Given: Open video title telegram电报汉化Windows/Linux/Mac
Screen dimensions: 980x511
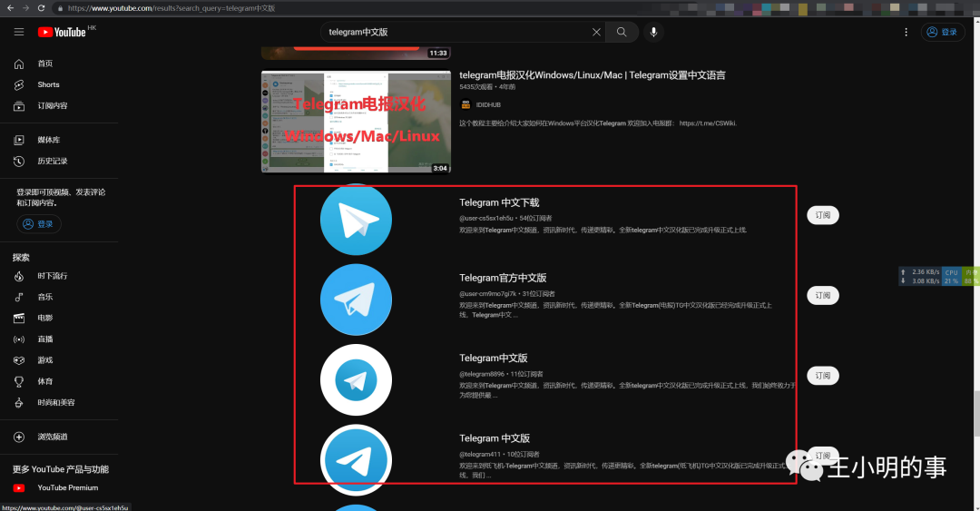Looking at the screenshot, I should [592, 75].
